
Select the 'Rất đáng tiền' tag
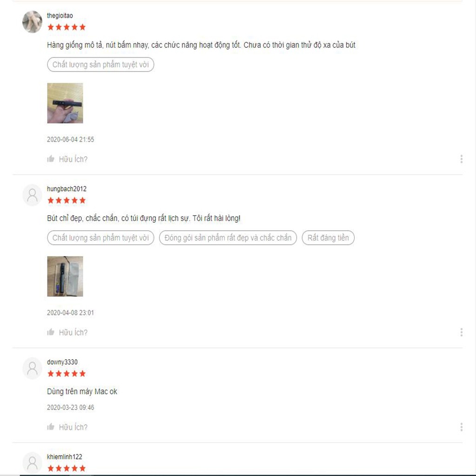click(328, 238)
